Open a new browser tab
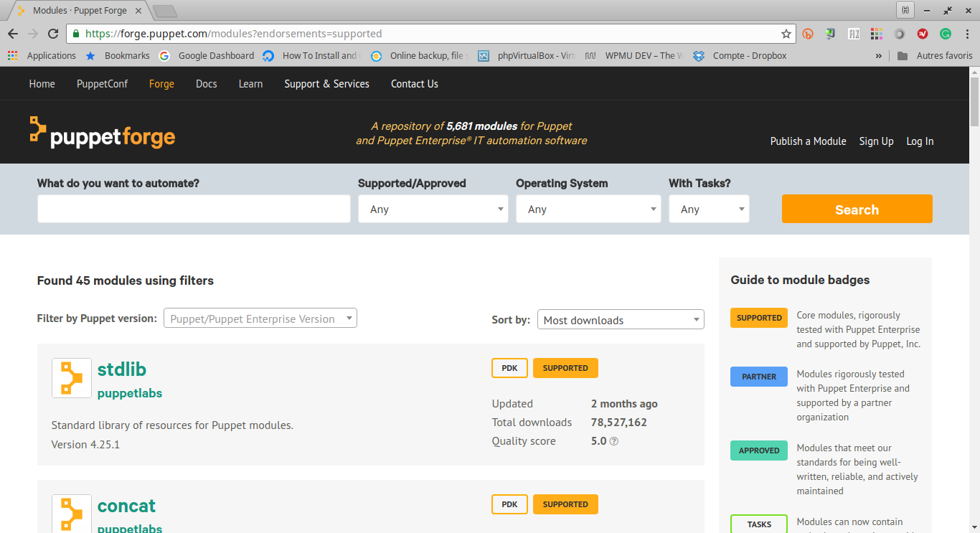Screen dimensions: 980x533 tap(165, 11)
